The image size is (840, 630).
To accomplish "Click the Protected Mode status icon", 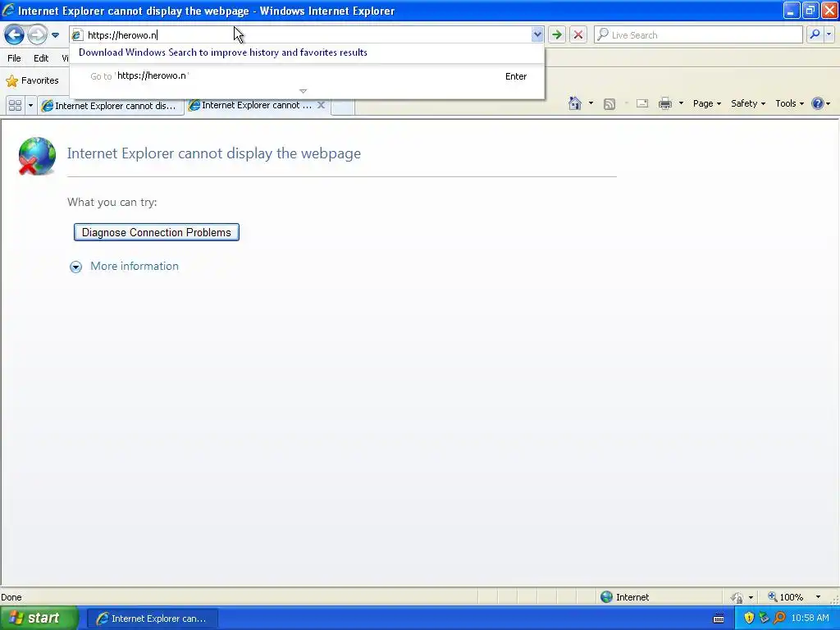I will (737, 597).
